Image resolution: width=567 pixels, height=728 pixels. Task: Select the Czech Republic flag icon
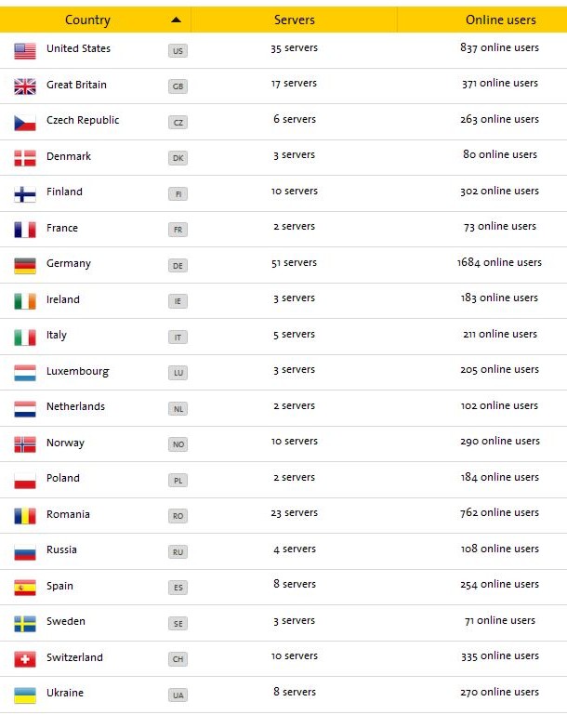(x=25, y=123)
